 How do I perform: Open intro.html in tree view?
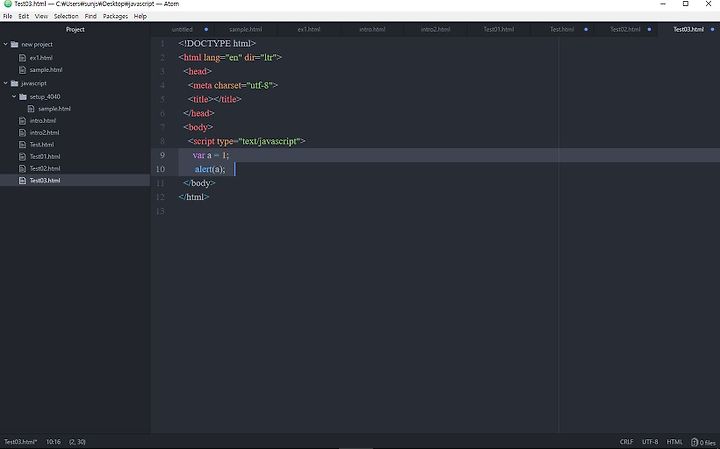tap(43, 121)
